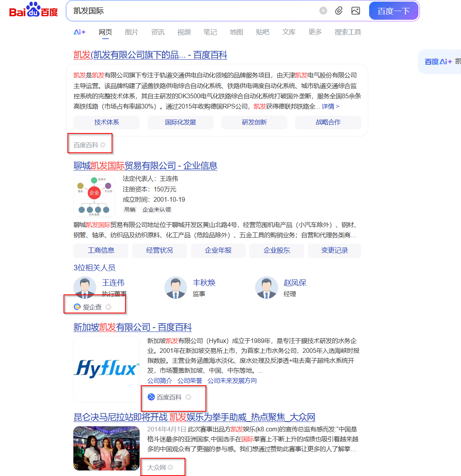Open the 地图 tab
This screenshot has height=476, width=461.
coord(236,32)
